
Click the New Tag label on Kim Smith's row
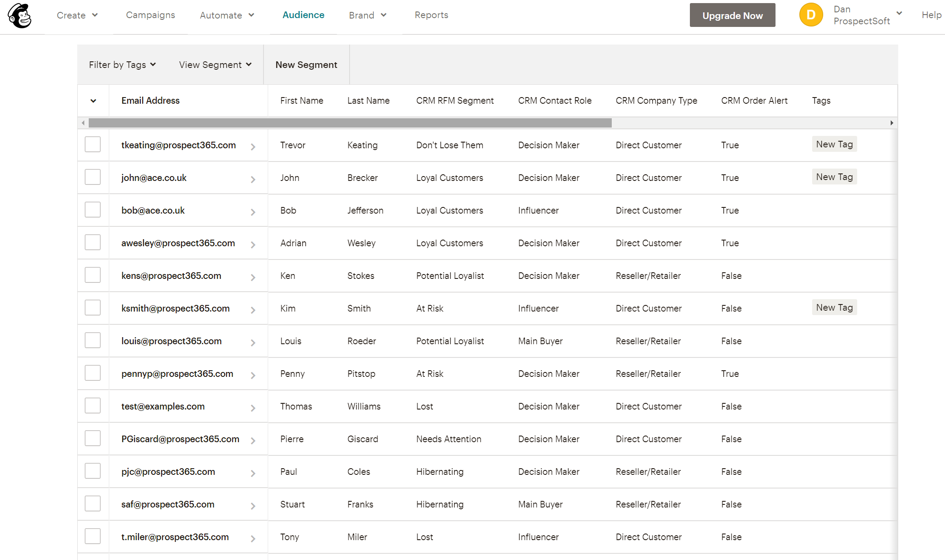[x=834, y=307]
